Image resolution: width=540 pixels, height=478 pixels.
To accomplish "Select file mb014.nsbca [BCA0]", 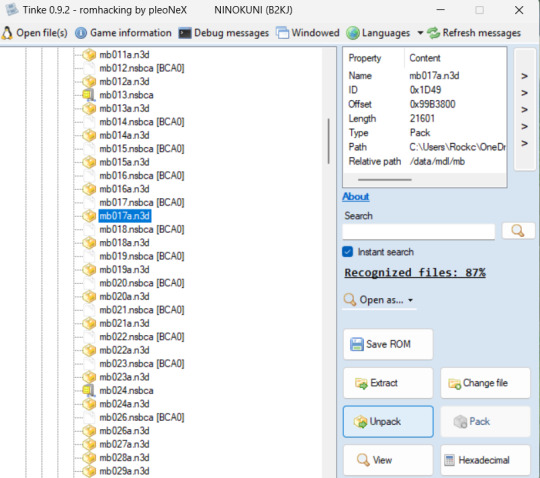I will tap(142, 122).
